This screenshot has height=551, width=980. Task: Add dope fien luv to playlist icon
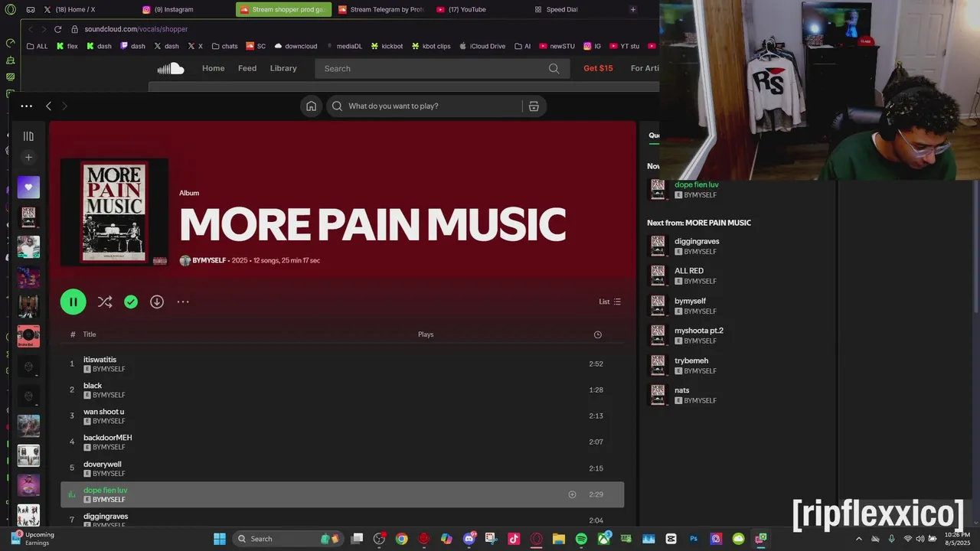click(x=572, y=494)
